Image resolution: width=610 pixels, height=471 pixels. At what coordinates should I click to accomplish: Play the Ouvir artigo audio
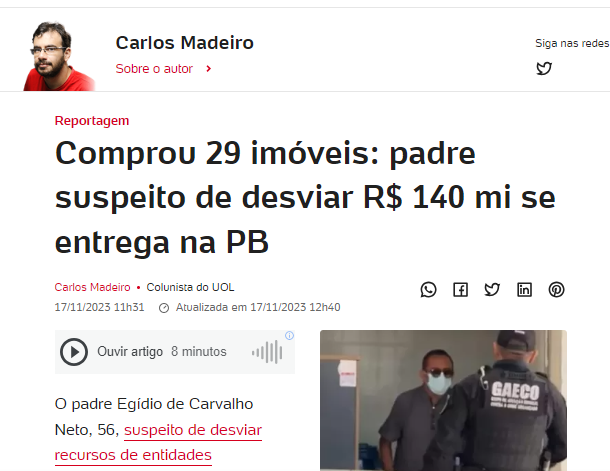tap(74, 352)
